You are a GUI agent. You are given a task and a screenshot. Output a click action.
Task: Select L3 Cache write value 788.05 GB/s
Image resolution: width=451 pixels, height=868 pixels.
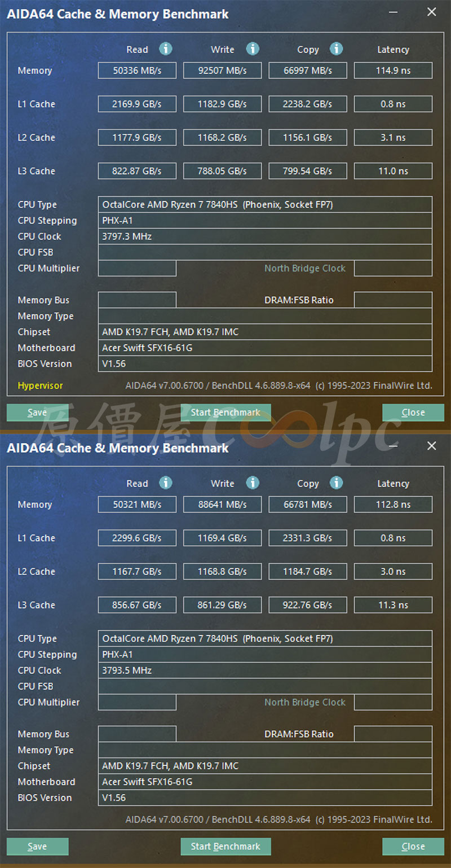point(223,171)
